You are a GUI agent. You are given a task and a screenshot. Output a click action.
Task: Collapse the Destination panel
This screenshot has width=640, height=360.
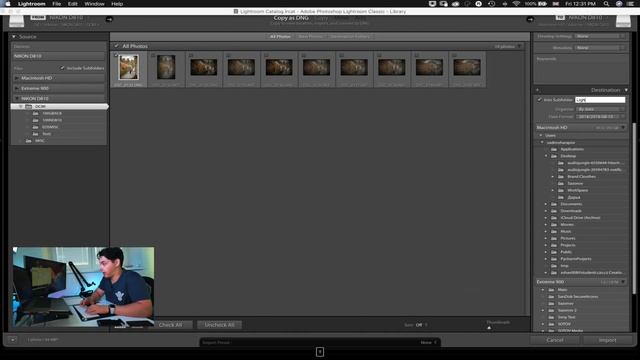coord(626,90)
